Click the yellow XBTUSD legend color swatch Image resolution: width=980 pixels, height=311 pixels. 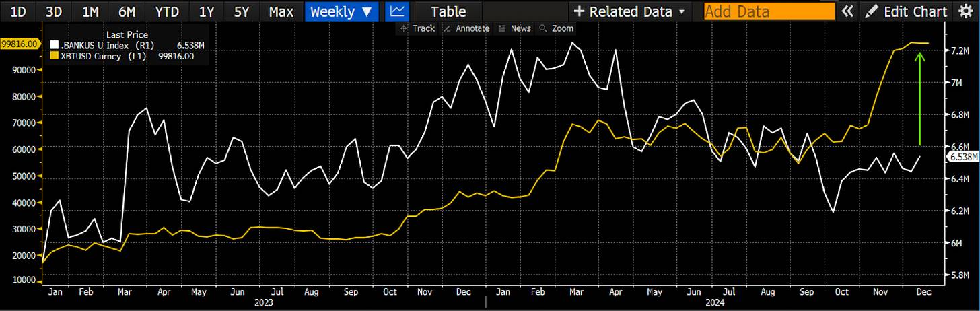[55, 56]
